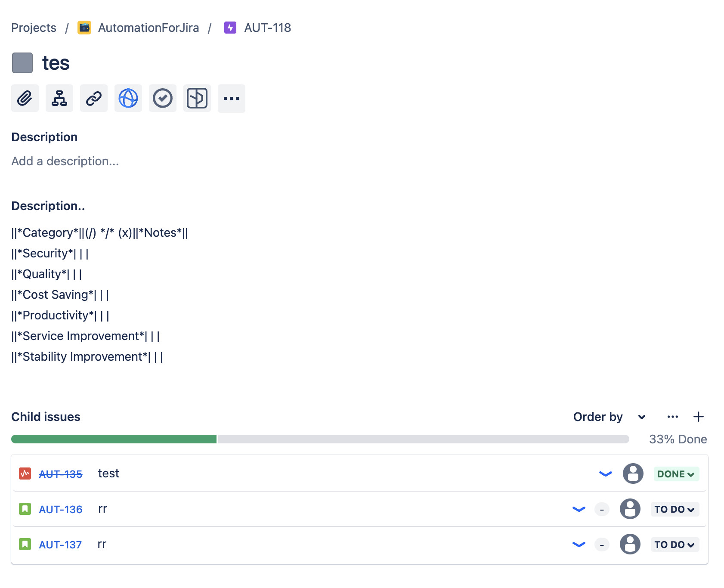Click the purple issue type icon beside AUT-118
This screenshot has height=588, width=724.
(x=230, y=28)
